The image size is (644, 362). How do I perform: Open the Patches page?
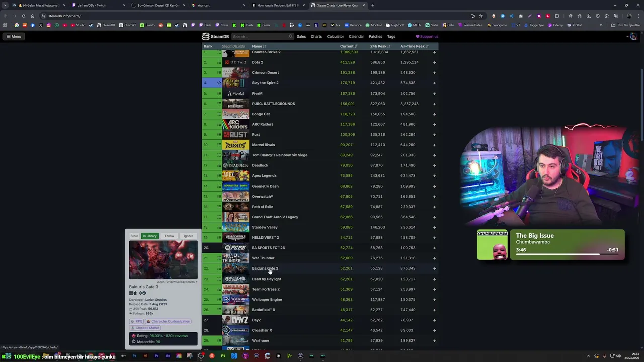375,36
